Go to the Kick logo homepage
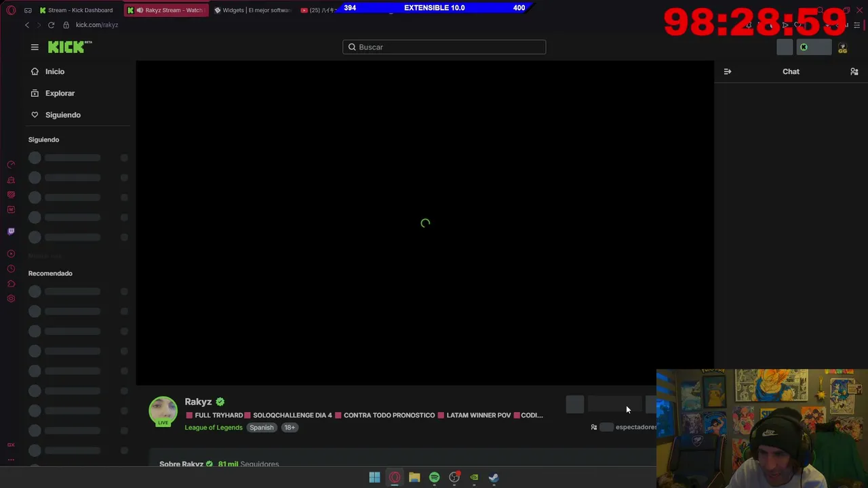The height and width of the screenshot is (488, 868). (70, 47)
